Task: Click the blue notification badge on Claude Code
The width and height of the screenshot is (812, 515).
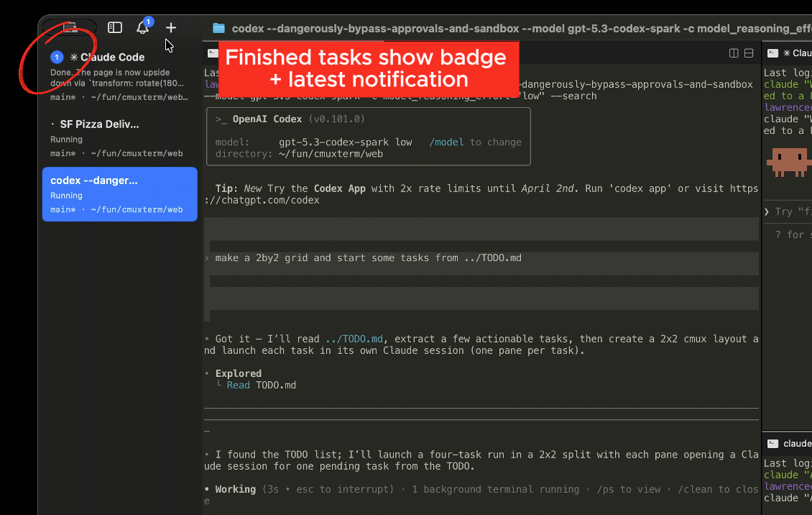Action: 56,56
